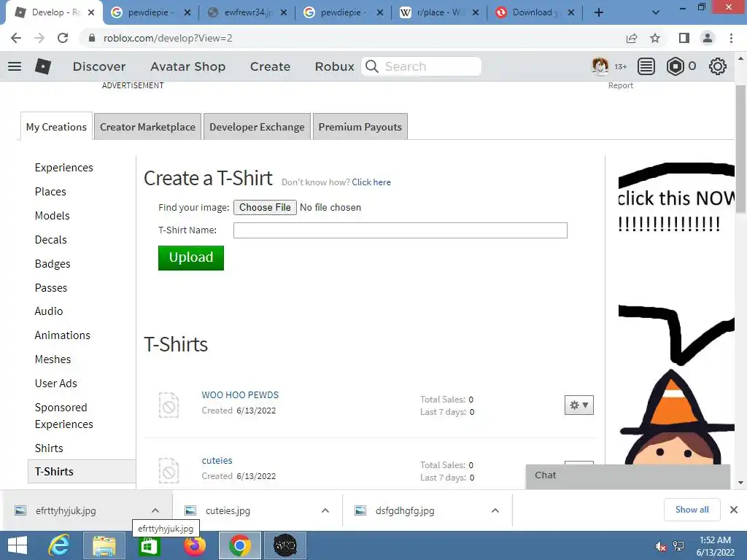Open the Chrome profile icon
This screenshot has width=747, height=560.
(x=708, y=38)
